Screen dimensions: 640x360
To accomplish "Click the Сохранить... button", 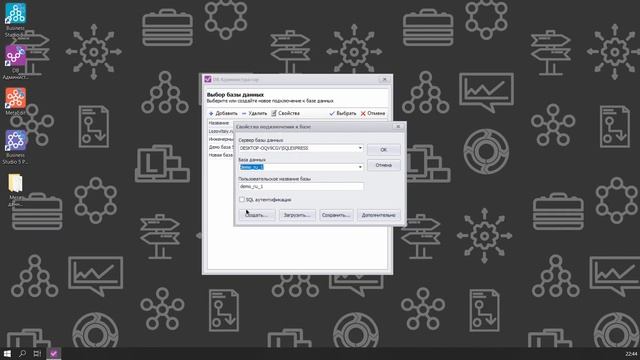I will 336,215.
